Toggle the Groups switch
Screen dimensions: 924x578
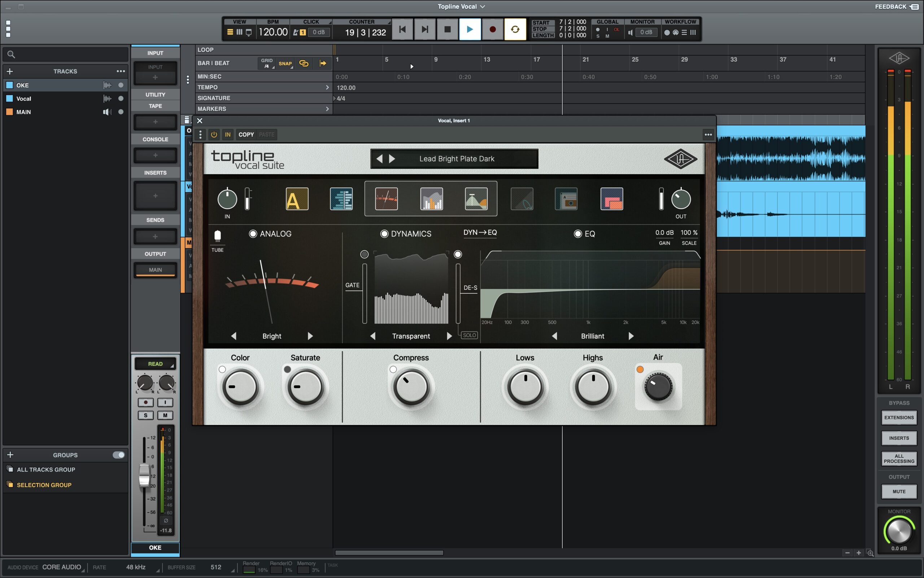[118, 455]
